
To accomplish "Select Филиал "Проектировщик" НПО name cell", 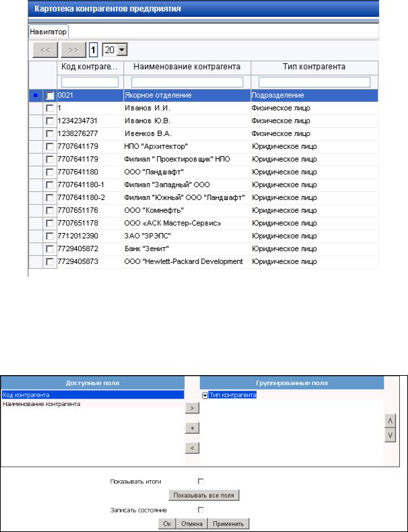I will tap(187, 160).
